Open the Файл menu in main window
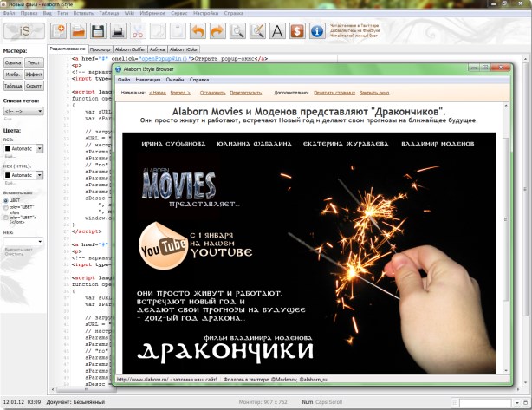Image resolution: width=532 pixels, height=410 pixels. (10, 13)
